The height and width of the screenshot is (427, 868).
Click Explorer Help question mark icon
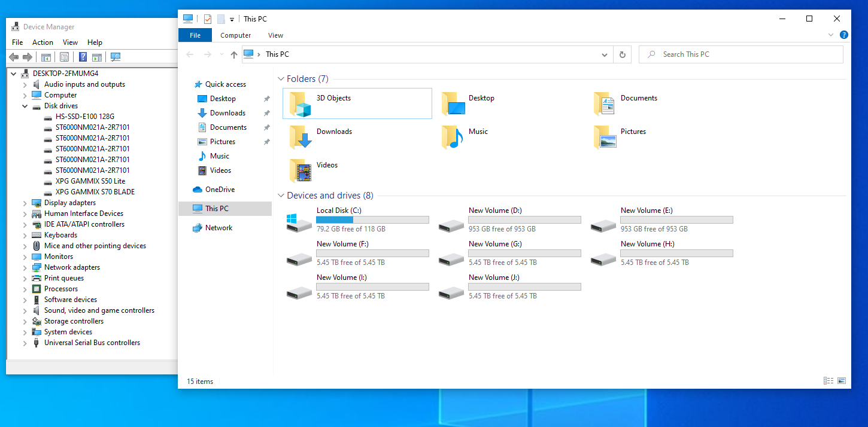tap(844, 35)
